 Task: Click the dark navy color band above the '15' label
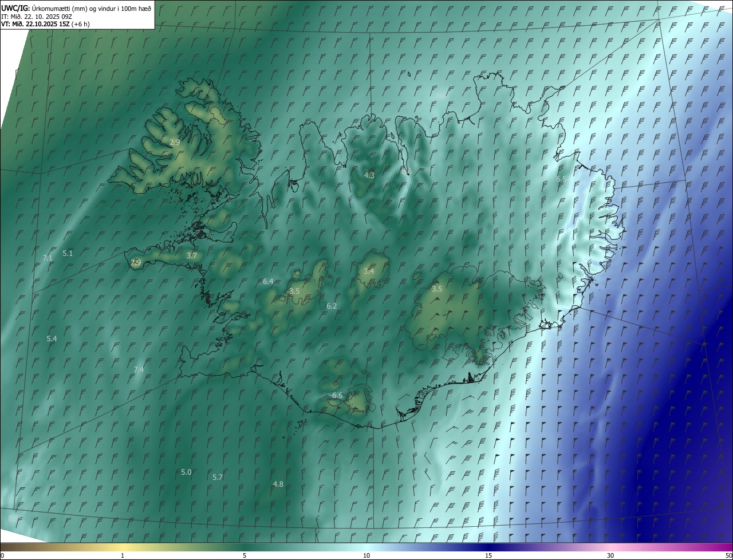point(488,547)
